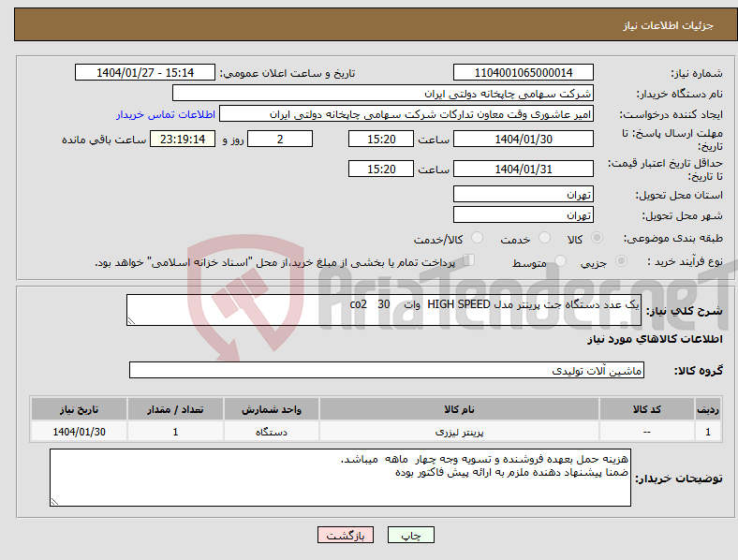The height and width of the screenshot is (560, 738).
Task: Select the متوسط purchase type radio
Action: 560,260
